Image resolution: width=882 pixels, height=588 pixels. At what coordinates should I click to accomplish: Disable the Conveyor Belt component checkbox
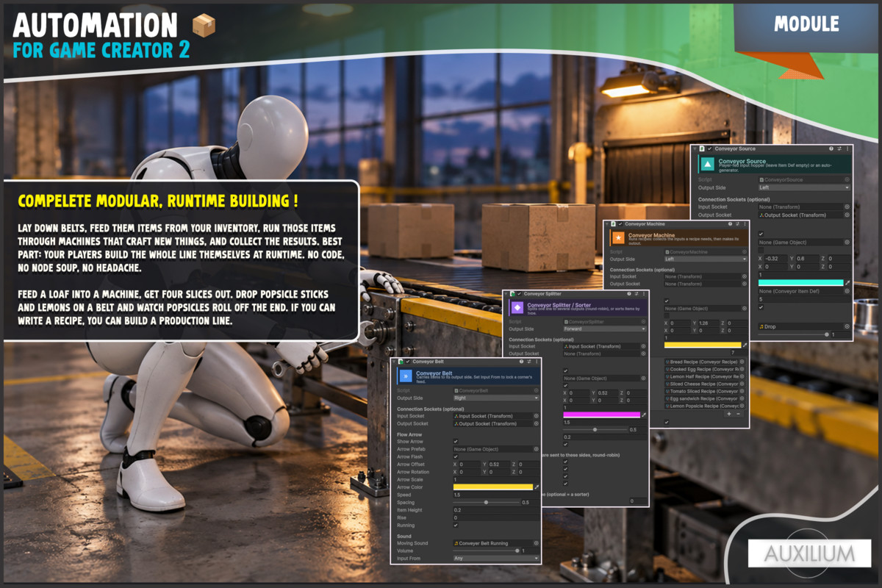point(408,362)
